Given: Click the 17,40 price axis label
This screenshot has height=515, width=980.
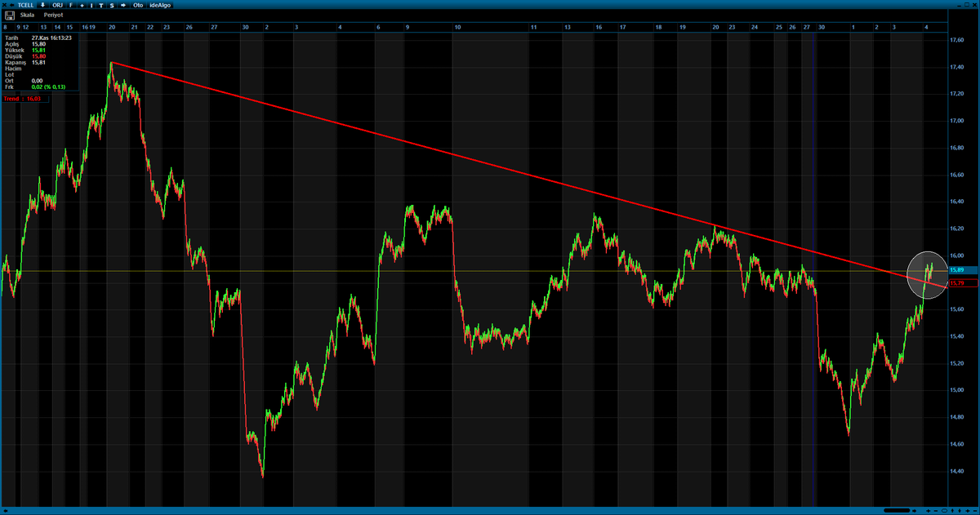Looking at the screenshot, I should coord(956,67).
